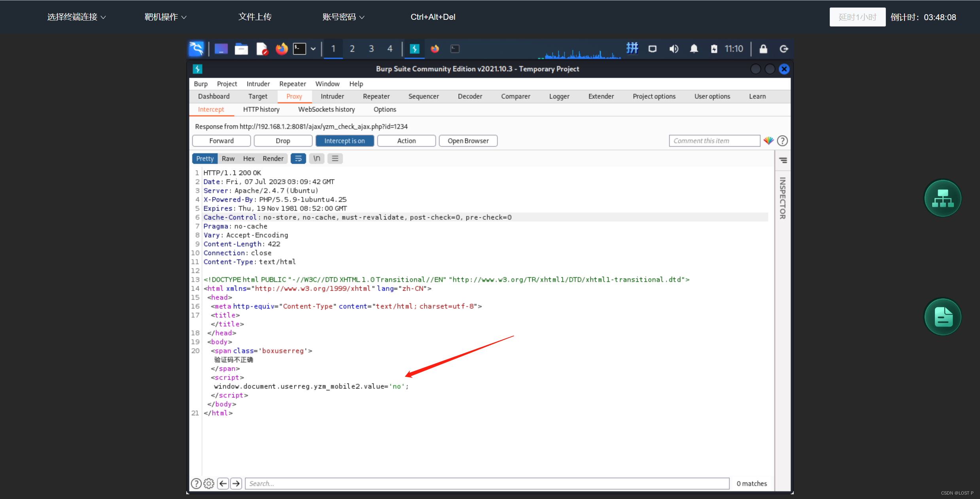This screenshot has height=499, width=980.
Task: Forward the intercepted response
Action: (221, 141)
